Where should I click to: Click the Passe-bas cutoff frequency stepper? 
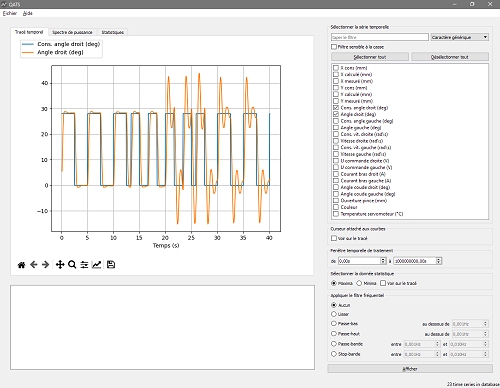coord(486,324)
